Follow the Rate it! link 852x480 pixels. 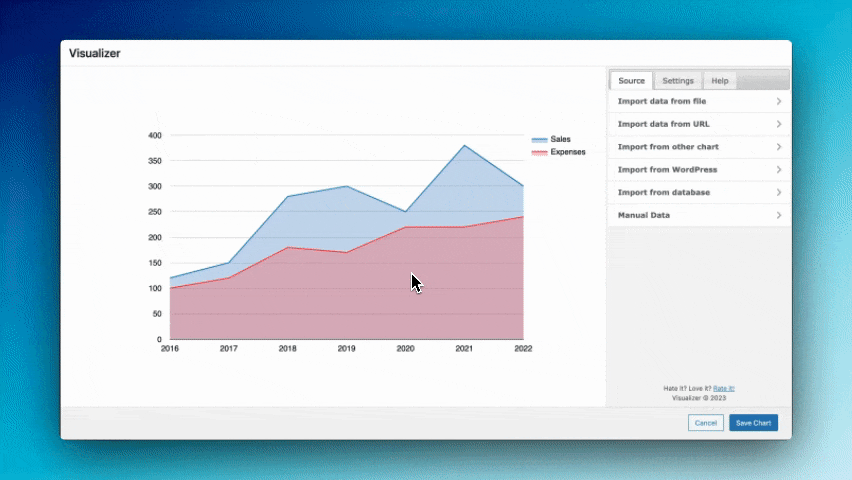pyautogui.click(x=724, y=388)
